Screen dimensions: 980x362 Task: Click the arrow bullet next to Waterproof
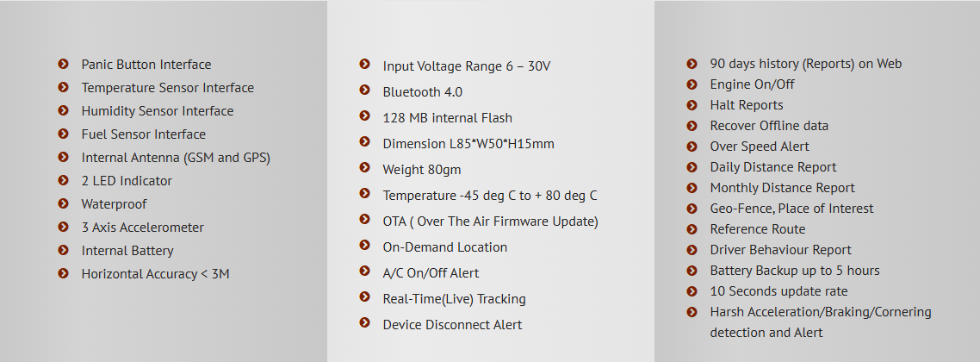[63, 203]
